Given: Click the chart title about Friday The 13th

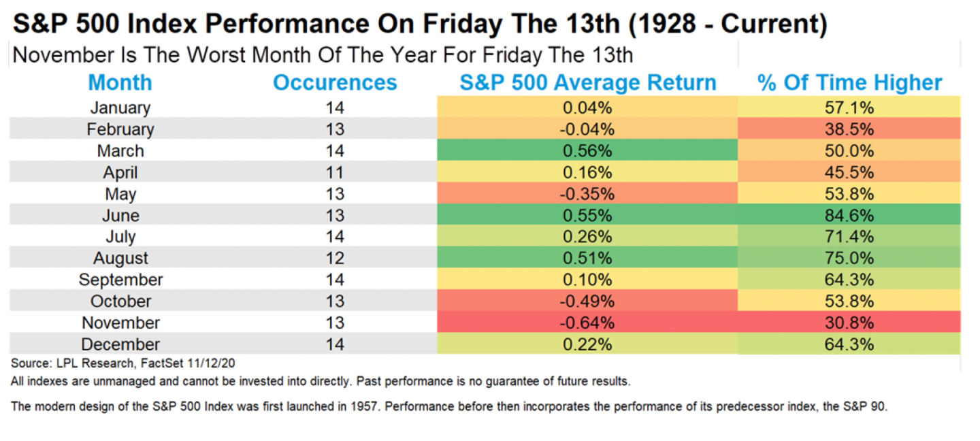Looking at the screenshot, I should click(x=420, y=25).
